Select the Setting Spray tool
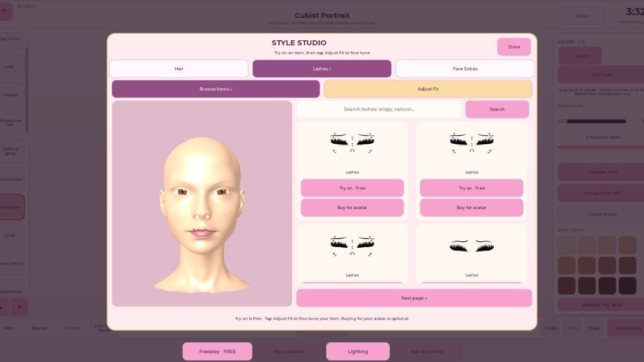This screenshot has width=644, height=362. tap(11, 151)
